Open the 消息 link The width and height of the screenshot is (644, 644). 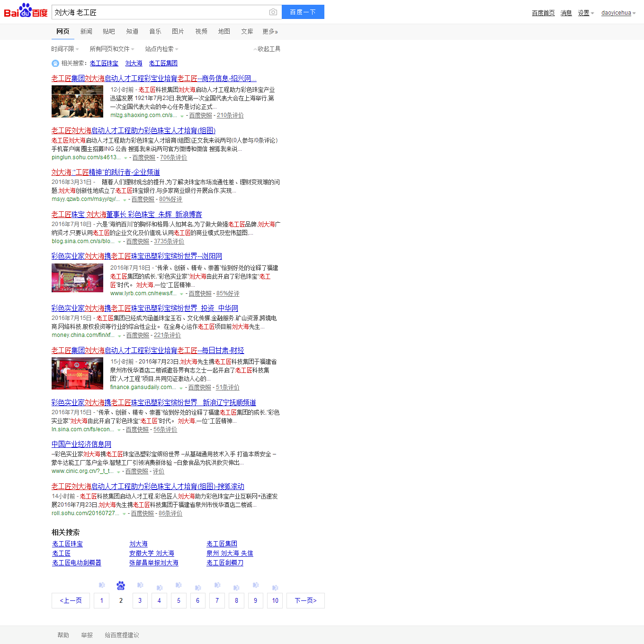(x=566, y=13)
